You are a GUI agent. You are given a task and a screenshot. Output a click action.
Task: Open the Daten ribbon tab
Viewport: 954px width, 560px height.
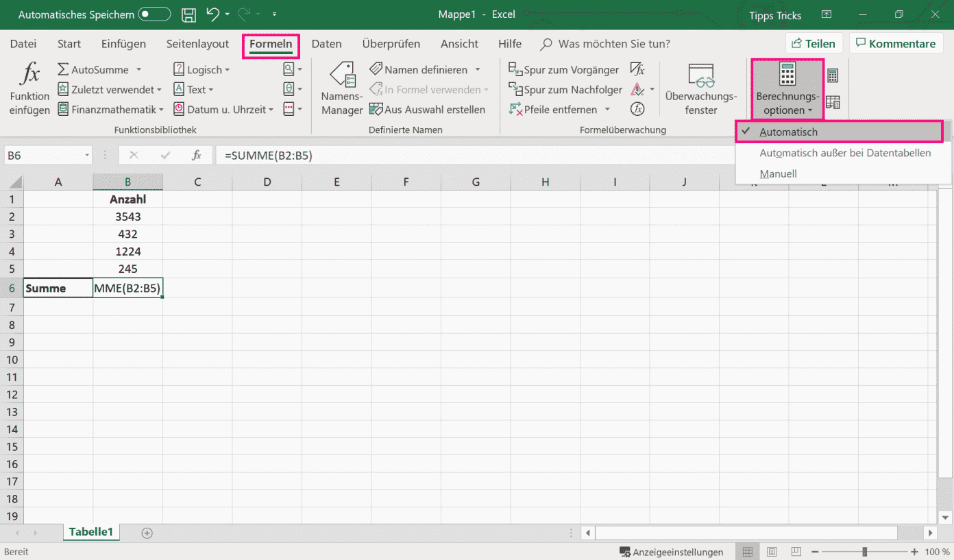(326, 44)
